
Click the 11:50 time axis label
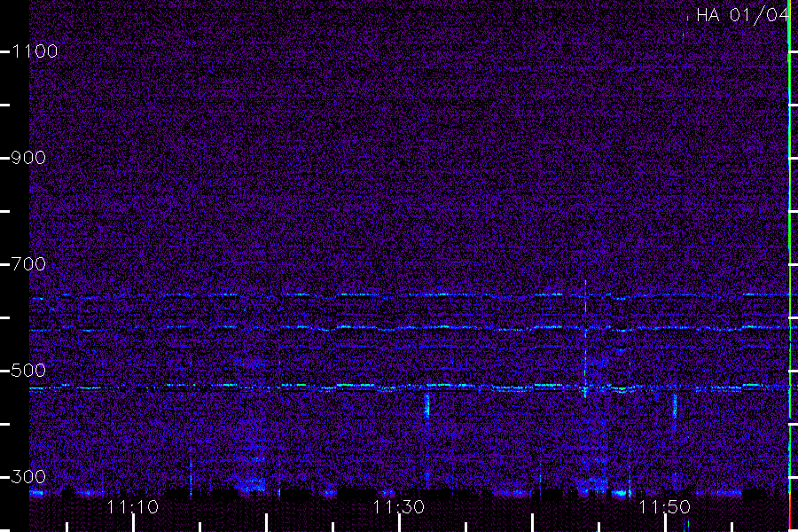click(664, 507)
